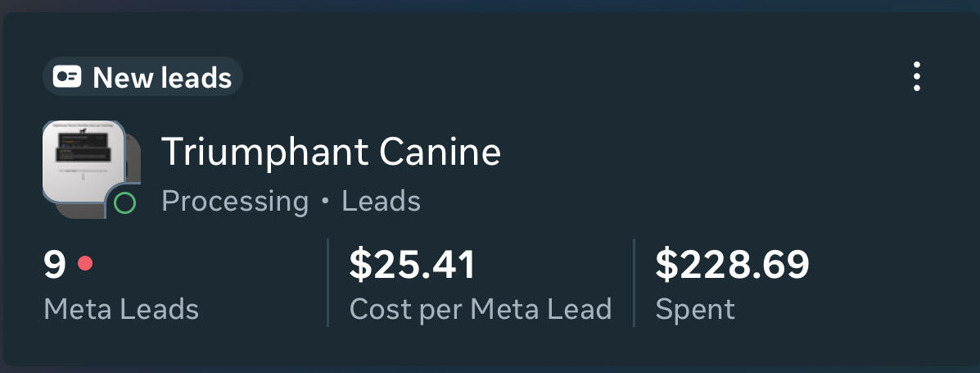Click the Processing status text

[235, 201]
